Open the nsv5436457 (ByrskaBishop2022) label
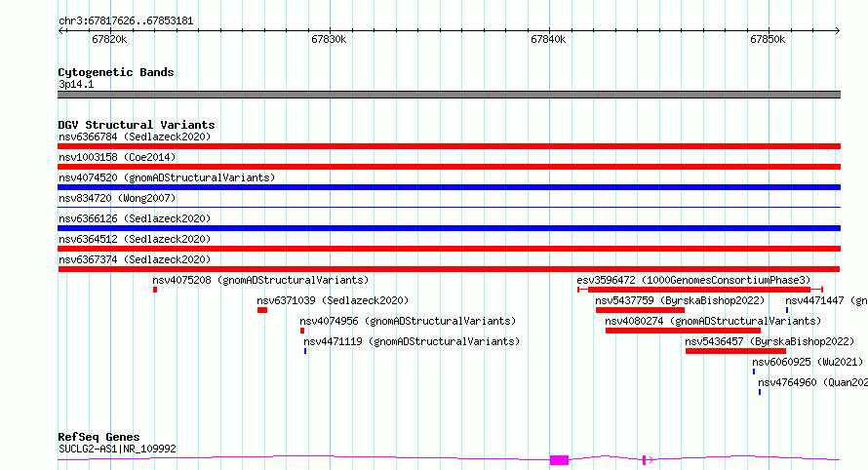 (769, 341)
